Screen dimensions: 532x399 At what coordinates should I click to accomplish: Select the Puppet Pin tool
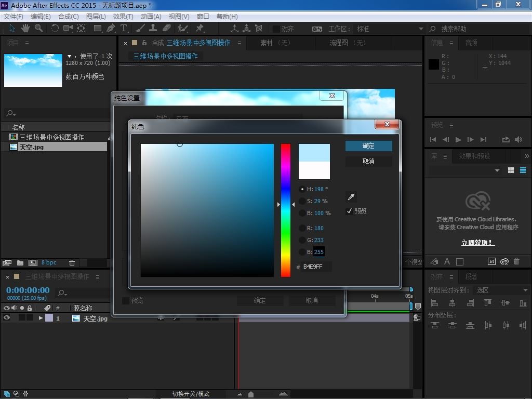tap(199, 29)
